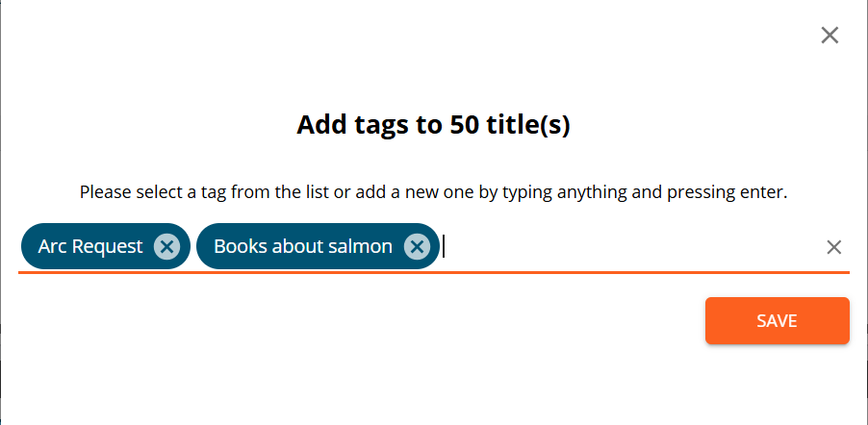Delete Arc Request using its circled X
This screenshot has height=425, width=868.
click(166, 246)
